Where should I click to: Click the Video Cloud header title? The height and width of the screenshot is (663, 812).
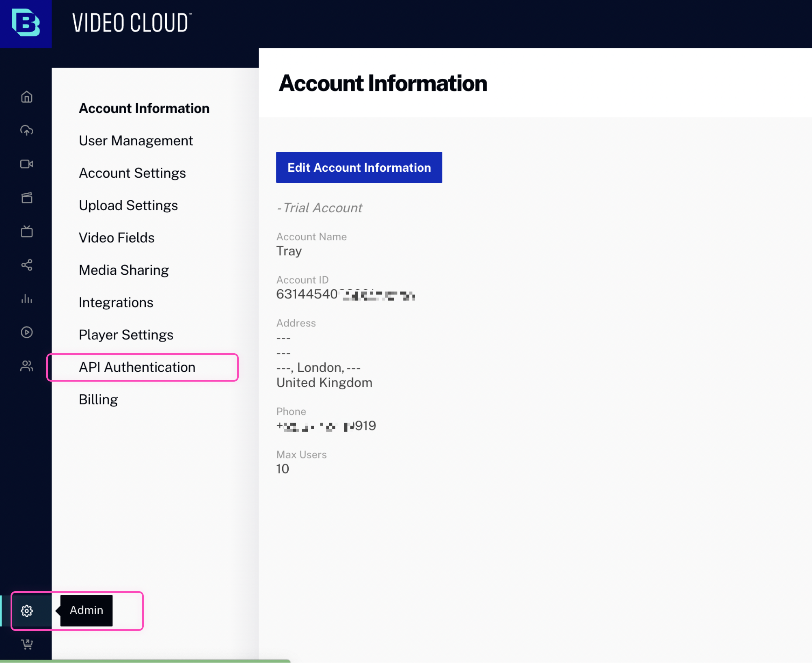coord(131,23)
